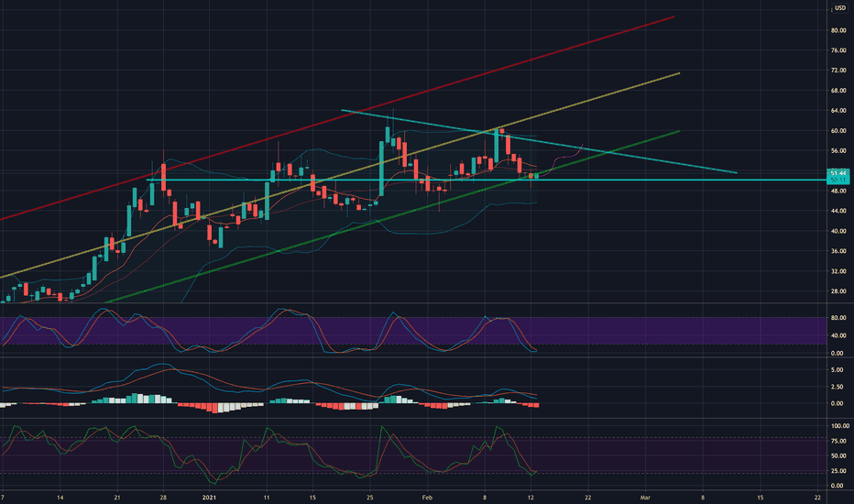Click the 5.00 MACD scale label

tap(838, 370)
